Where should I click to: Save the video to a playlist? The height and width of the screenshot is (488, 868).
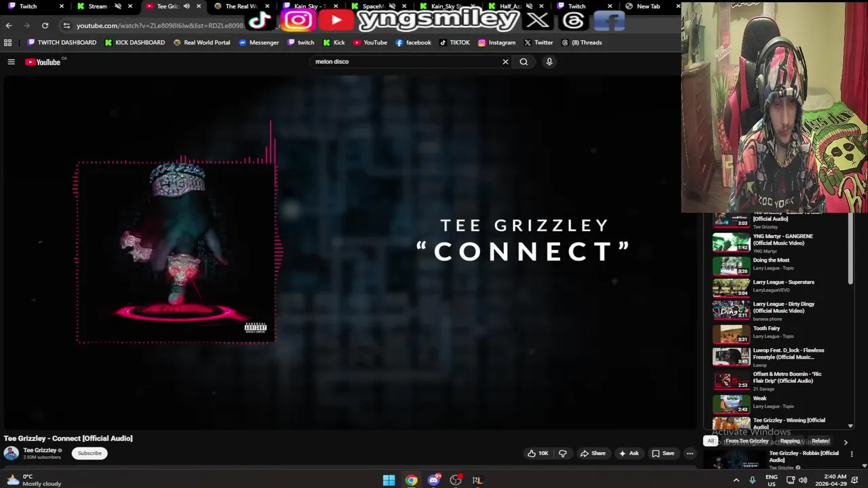(663, 453)
